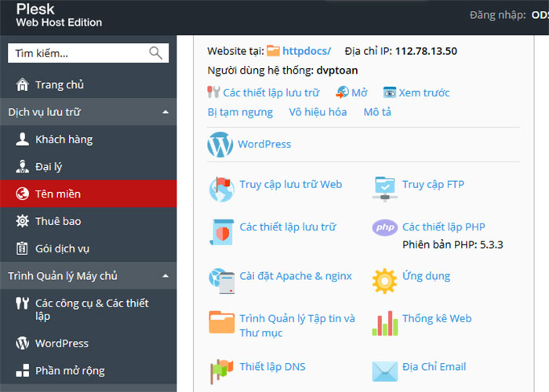Click the search magnifier icon

156,53
